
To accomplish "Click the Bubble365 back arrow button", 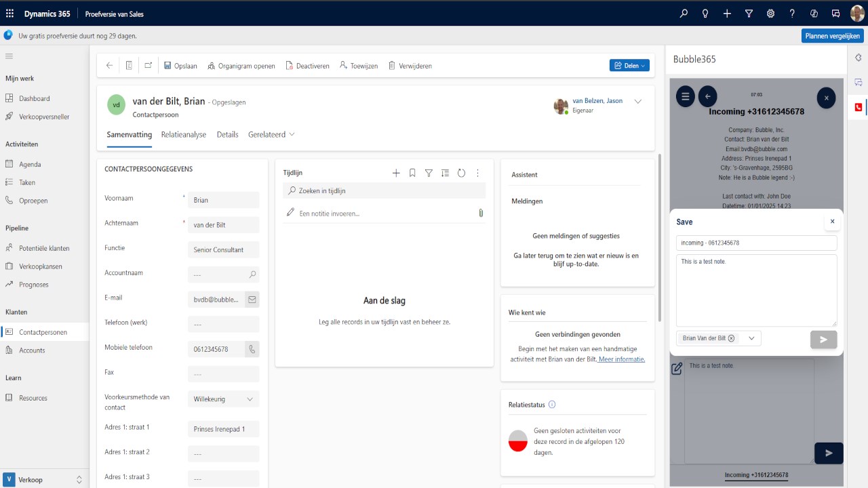I will click(x=708, y=96).
